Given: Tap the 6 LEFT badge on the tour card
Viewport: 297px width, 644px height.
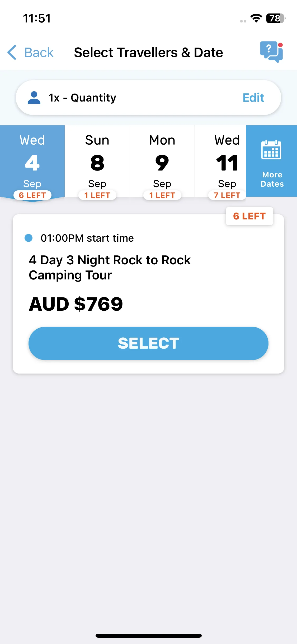Looking at the screenshot, I should tap(249, 216).
